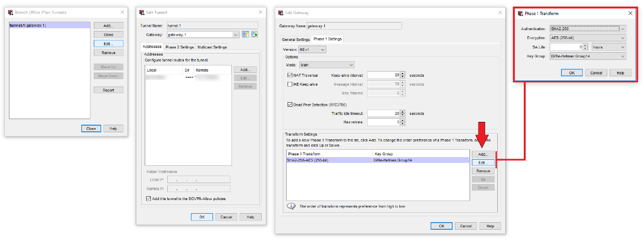Expand the Key Group Diffie-Hellman dropdown
644x241 pixels.
623,56
